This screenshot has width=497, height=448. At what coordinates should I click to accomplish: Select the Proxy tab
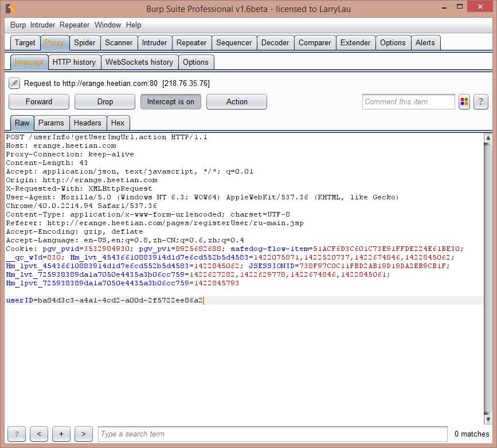[54, 43]
